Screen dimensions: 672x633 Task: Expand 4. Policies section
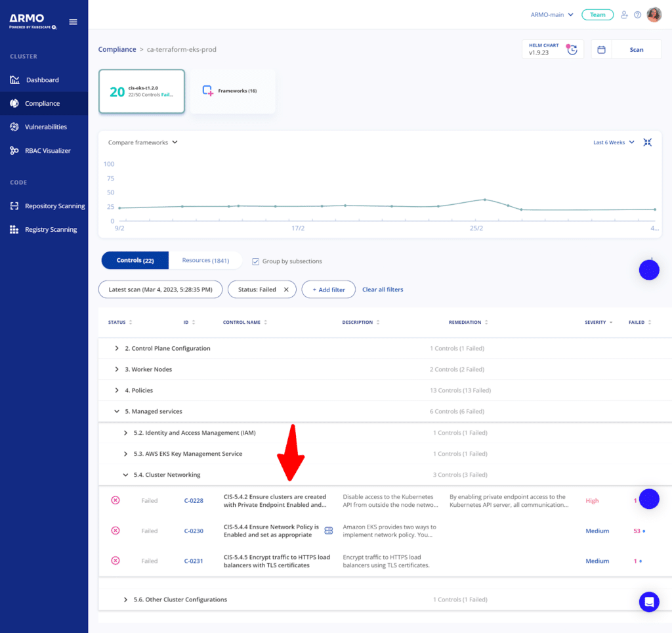pyautogui.click(x=117, y=390)
